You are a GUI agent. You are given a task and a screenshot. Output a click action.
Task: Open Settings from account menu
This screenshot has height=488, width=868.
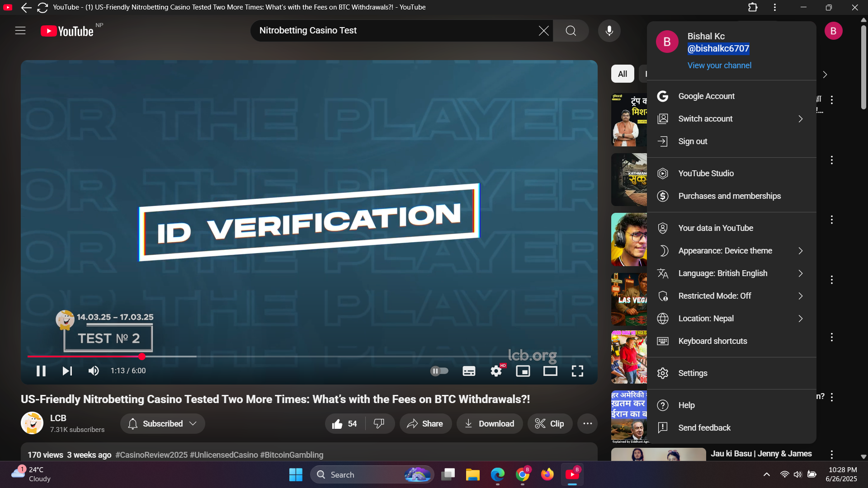coord(731,373)
